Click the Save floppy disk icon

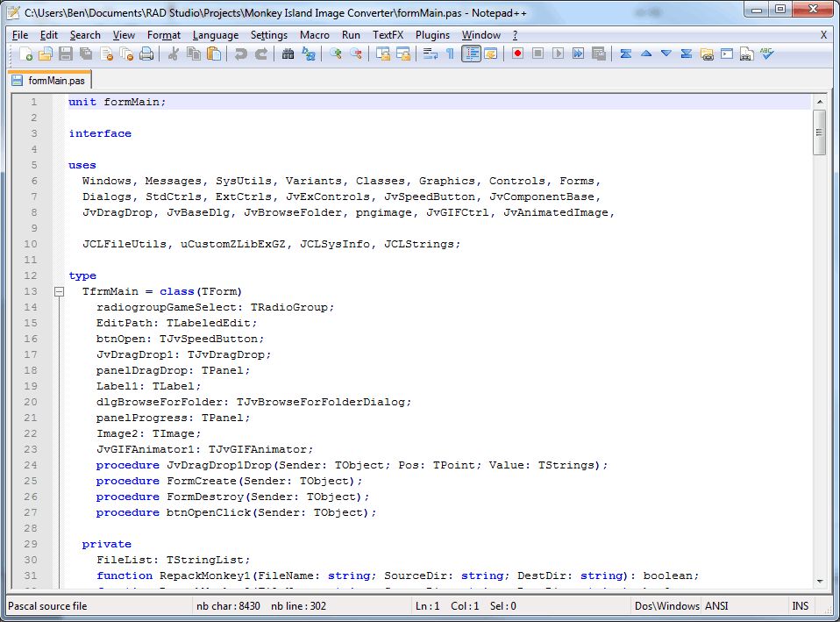point(66,54)
